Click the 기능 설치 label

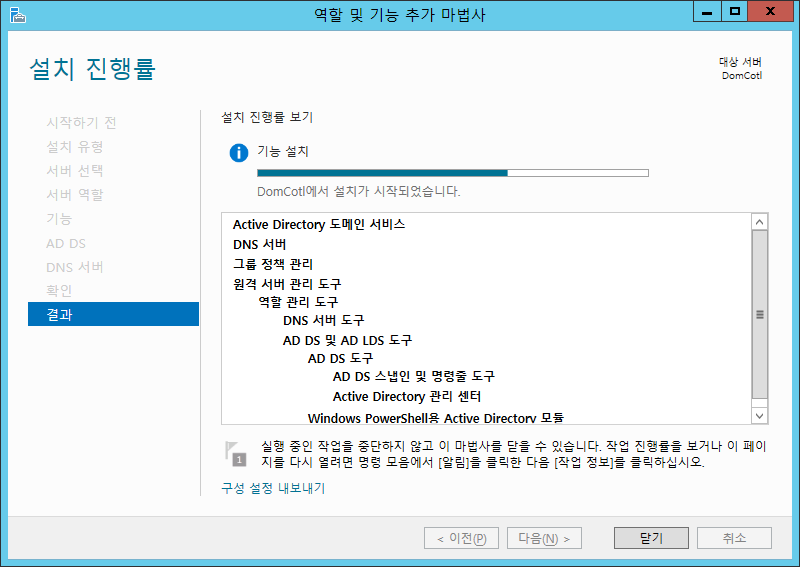pos(283,151)
